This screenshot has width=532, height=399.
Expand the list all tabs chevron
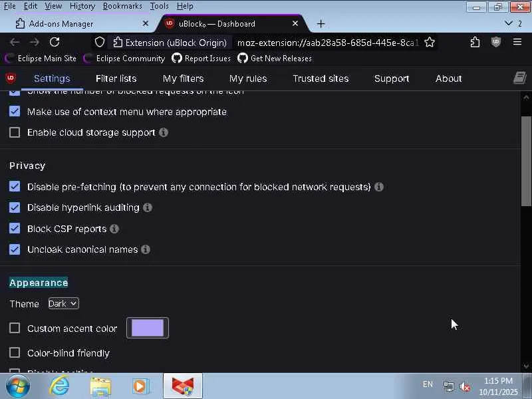[x=508, y=23]
